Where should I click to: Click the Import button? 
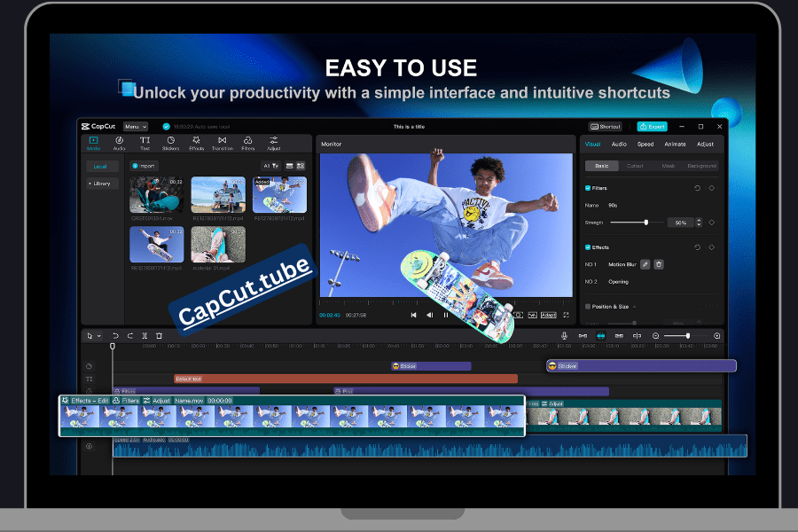tap(144, 166)
